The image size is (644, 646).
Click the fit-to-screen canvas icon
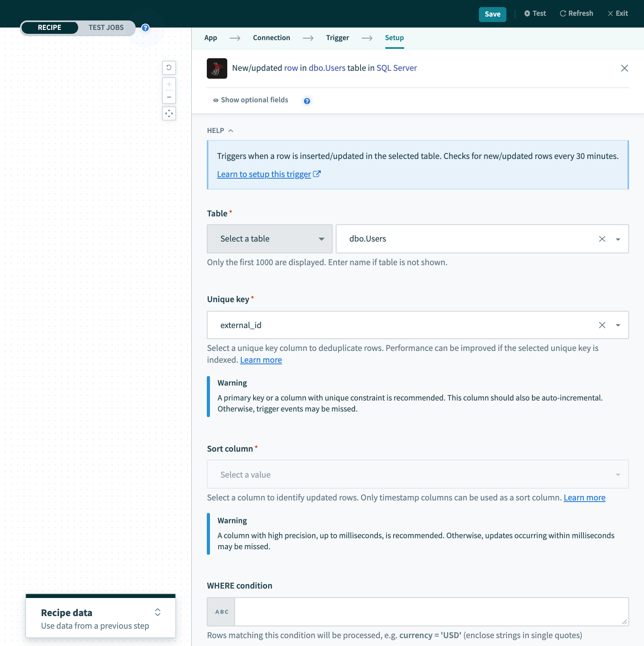coord(169,114)
